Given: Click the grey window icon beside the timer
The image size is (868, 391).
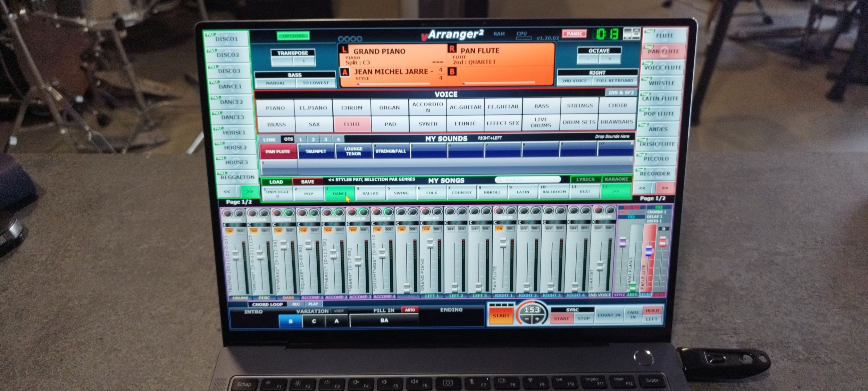Looking at the screenshot, I should click(632, 33).
